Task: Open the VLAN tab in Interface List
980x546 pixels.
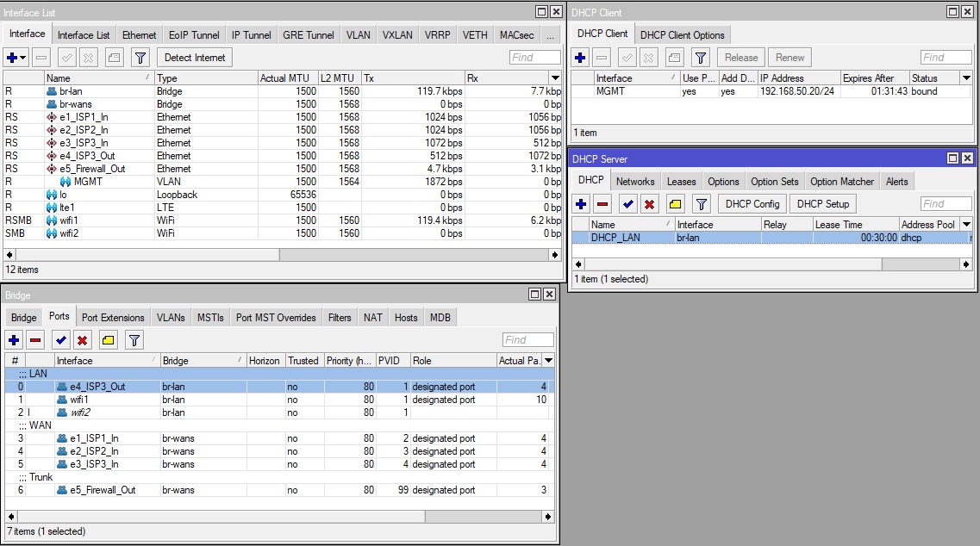Action: tap(358, 35)
